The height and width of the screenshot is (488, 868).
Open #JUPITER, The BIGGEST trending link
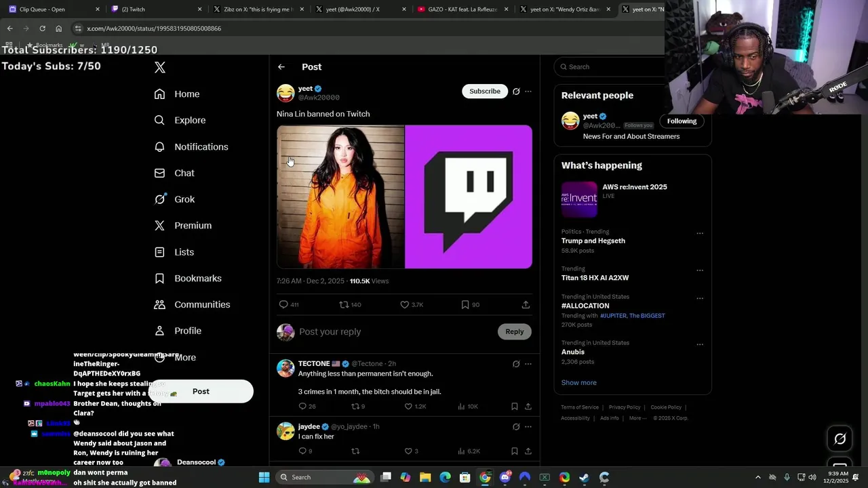click(x=632, y=316)
